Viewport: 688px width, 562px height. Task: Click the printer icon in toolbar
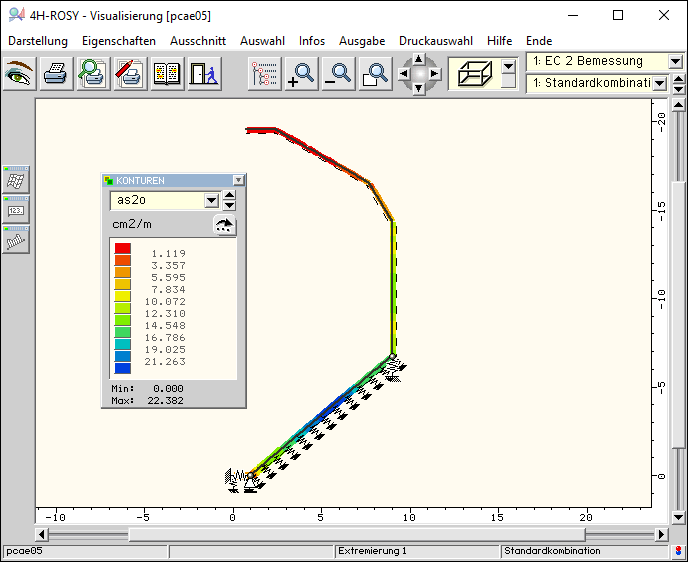point(56,74)
